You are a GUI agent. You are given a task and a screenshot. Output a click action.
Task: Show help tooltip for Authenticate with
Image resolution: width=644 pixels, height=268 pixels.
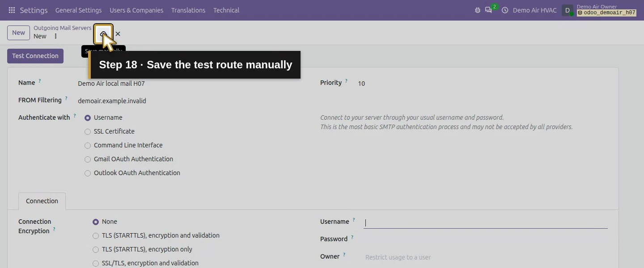click(x=75, y=116)
